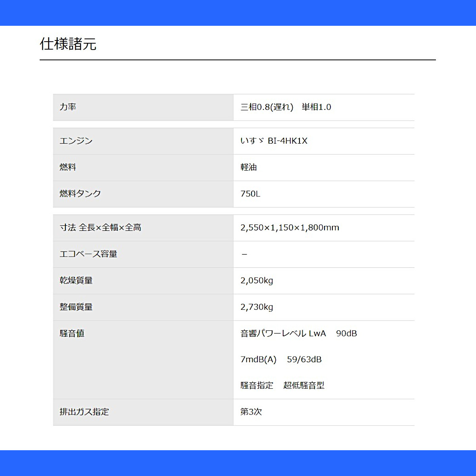Select the 燃料 label cell
Viewport: 476px width, 476px height.
[143, 168]
